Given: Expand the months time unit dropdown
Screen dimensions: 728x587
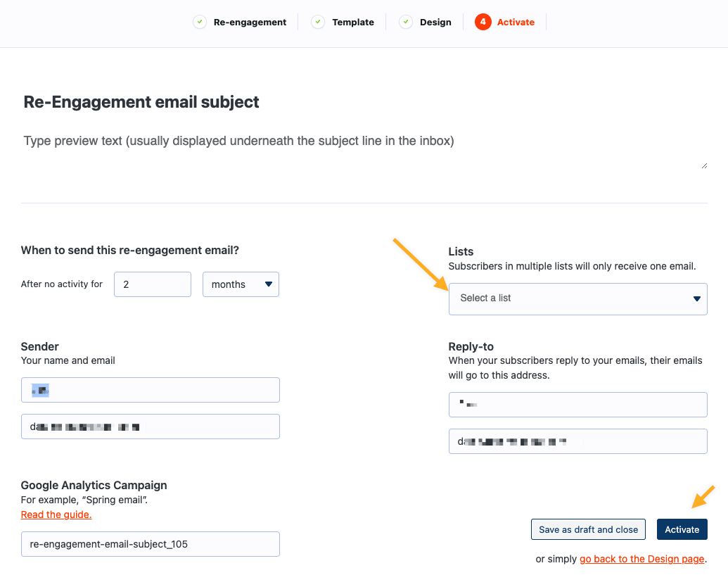Looking at the screenshot, I should click(241, 284).
